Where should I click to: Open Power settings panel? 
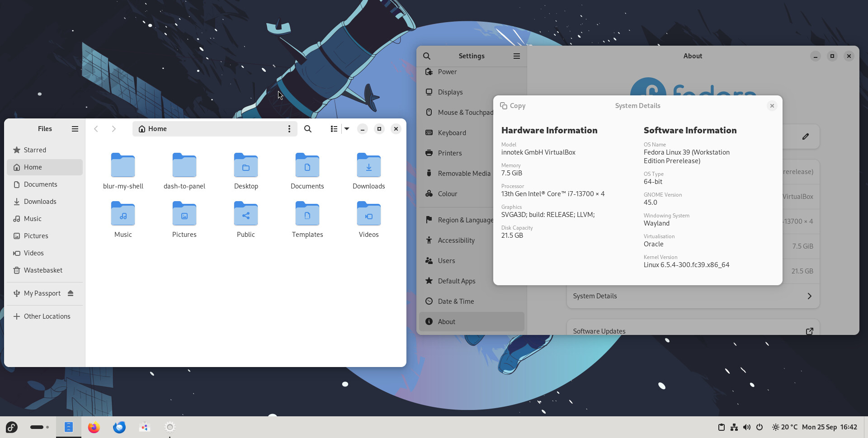pos(472,72)
